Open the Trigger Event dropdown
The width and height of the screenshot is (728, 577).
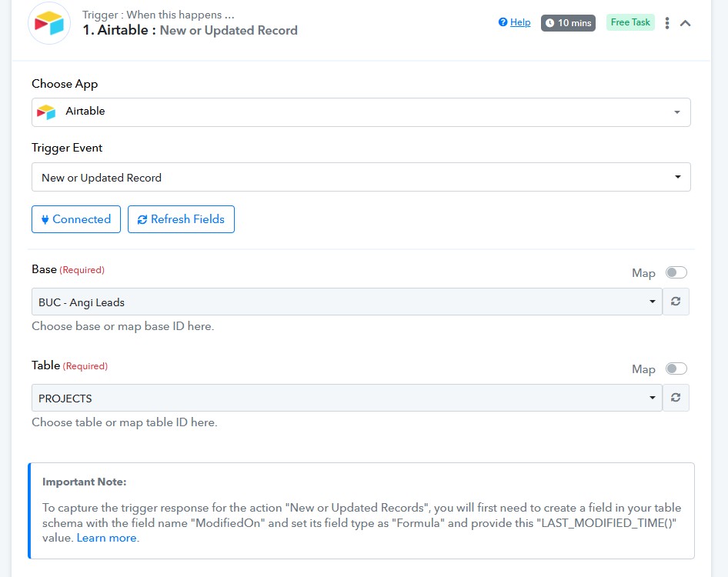tap(361, 177)
